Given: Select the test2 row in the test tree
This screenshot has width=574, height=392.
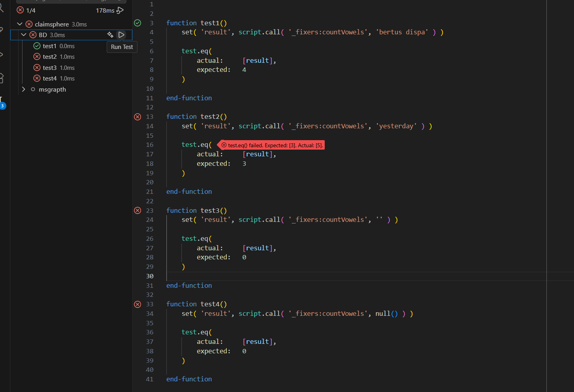Looking at the screenshot, I should [71, 56].
